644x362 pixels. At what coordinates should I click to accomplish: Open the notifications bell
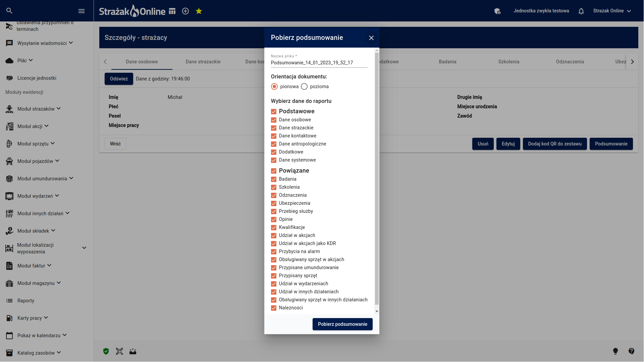581,11
